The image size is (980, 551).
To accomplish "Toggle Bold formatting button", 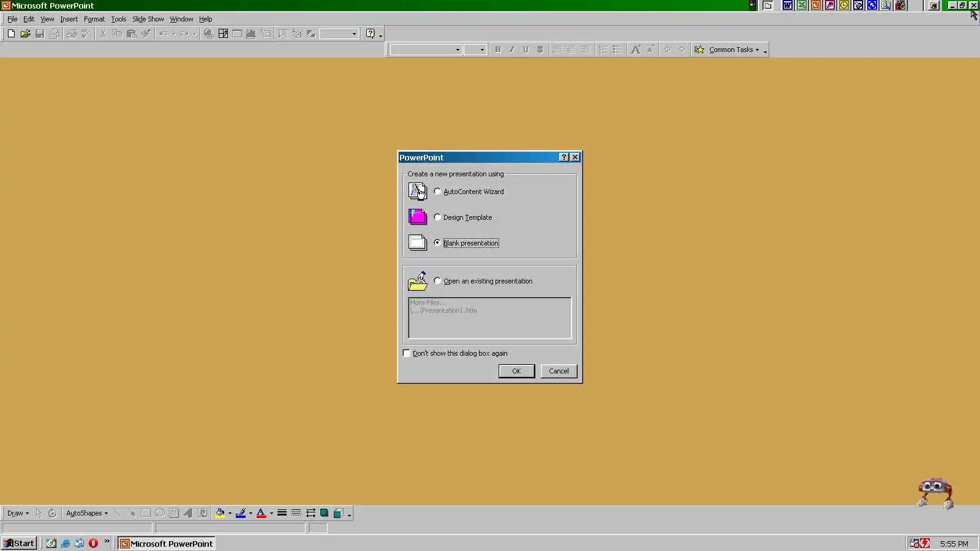I will click(x=497, y=50).
